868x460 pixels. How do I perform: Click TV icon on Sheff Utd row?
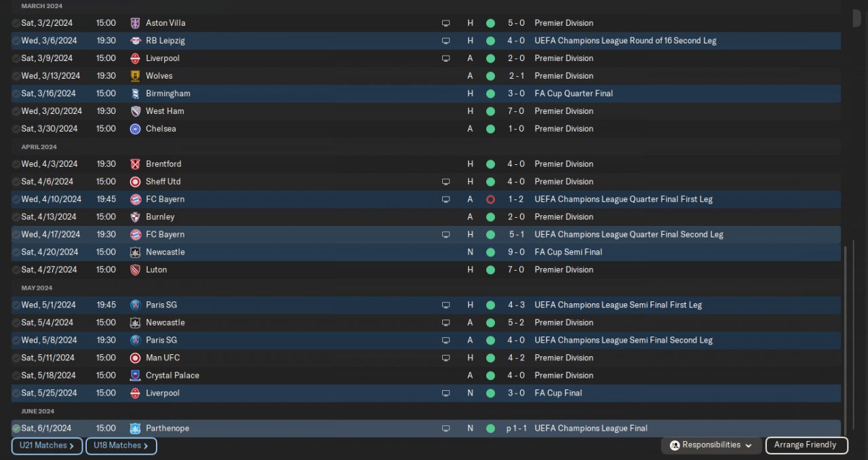tap(446, 182)
